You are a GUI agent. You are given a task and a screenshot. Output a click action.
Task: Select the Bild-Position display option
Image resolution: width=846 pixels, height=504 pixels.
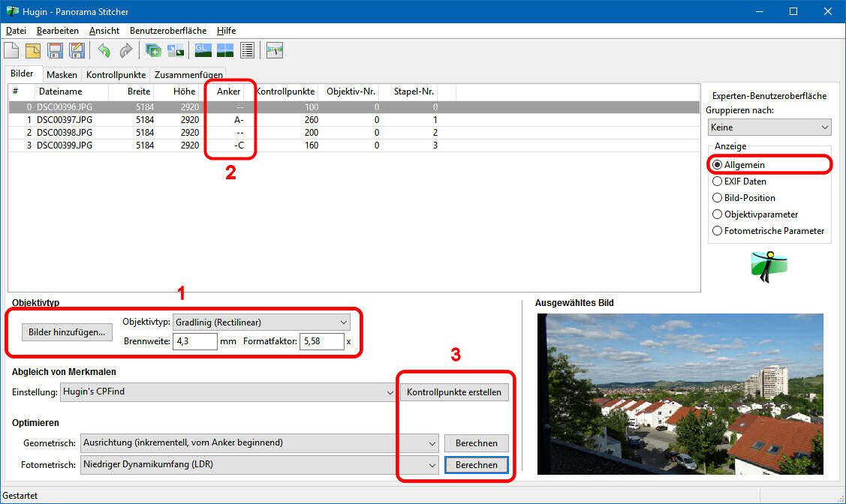[718, 198]
